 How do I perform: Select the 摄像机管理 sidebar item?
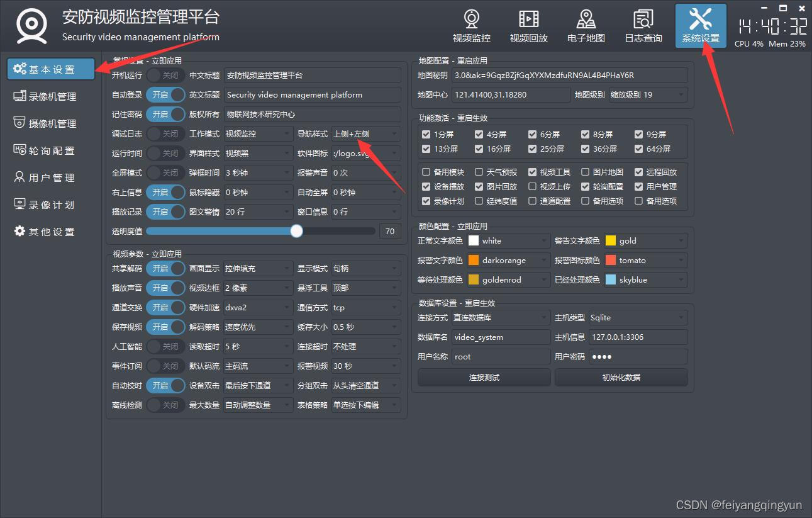point(51,123)
